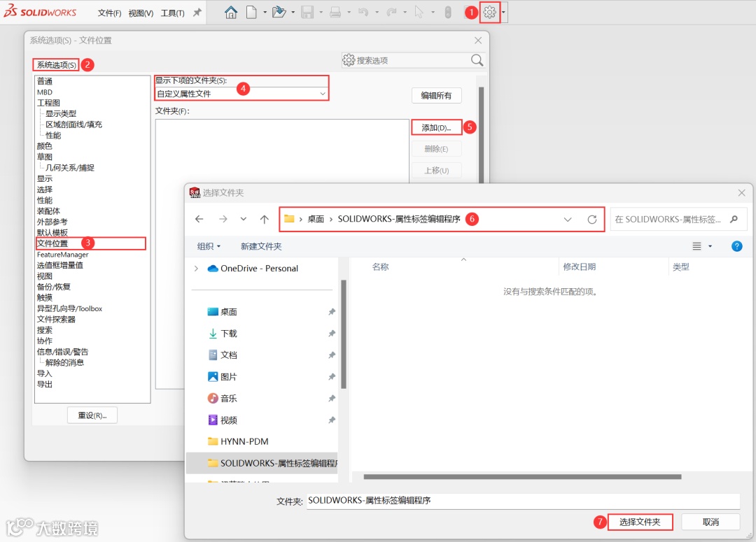Click the options dialog vertical scrollbar
Viewport: 756px width, 542px height.
(x=481, y=135)
